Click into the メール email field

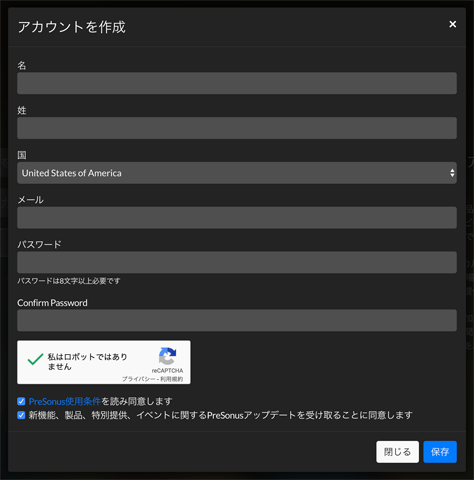[x=237, y=218]
